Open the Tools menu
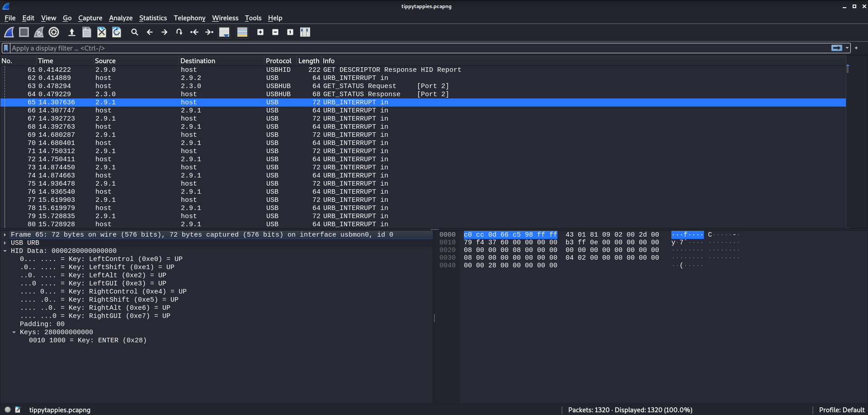This screenshot has width=868, height=415. coord(253,18)
